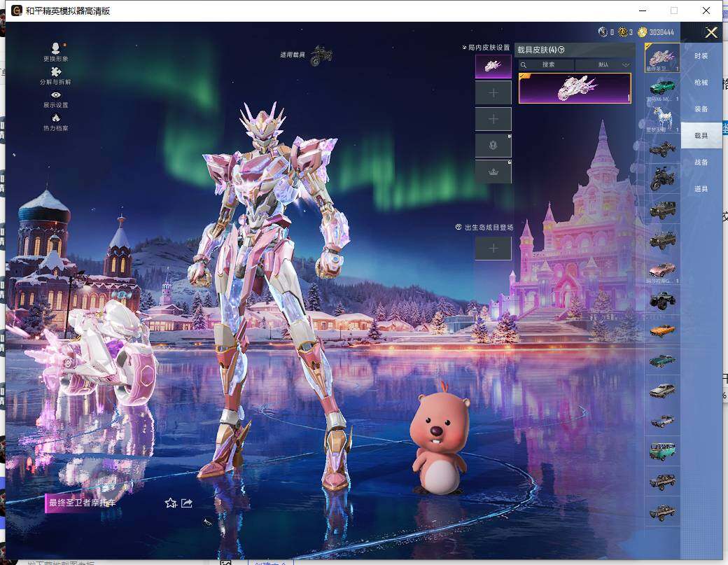
Task: Click the plus slot under 出生岛炫目登场
Action: pyautogui.click(x=493, y=249)
